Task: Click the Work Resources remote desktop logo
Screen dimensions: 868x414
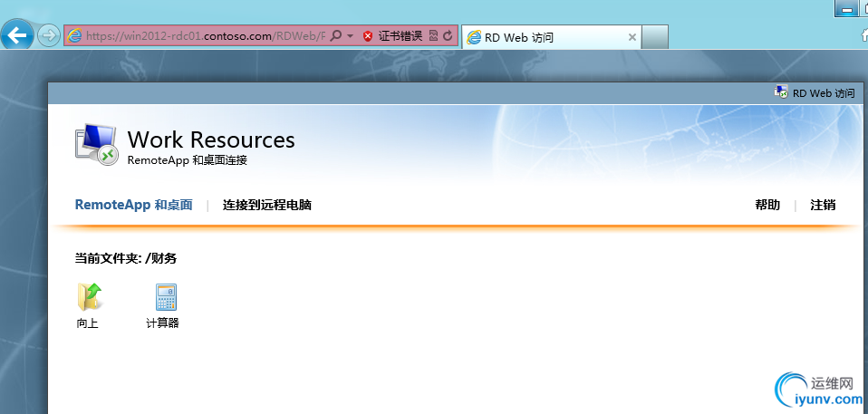Action: click(x=96, y=145)
